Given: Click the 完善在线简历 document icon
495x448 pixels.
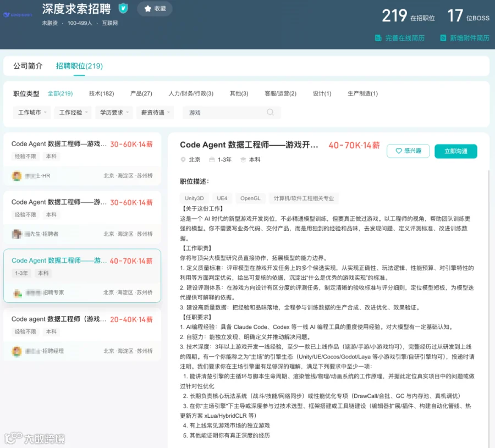Looking at the screenshot, I should pyautogui.click(x=378, y=38).
